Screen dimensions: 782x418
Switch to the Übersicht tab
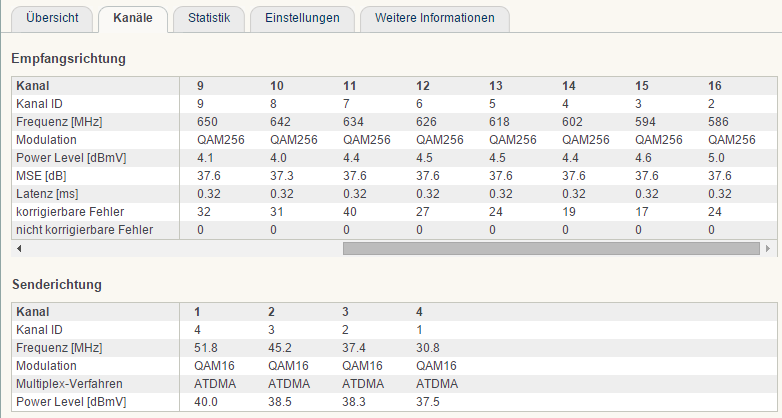click(x=52, y=19)
